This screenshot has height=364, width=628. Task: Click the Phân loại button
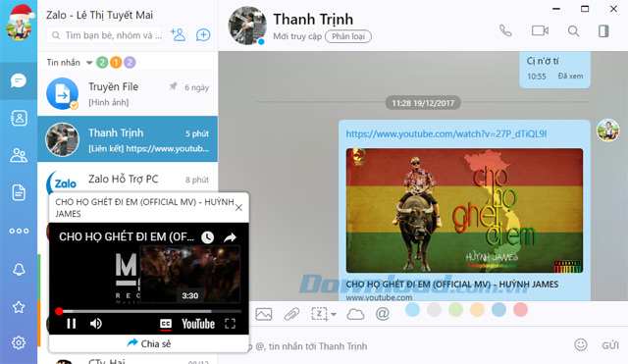click(x=348, y=36)
